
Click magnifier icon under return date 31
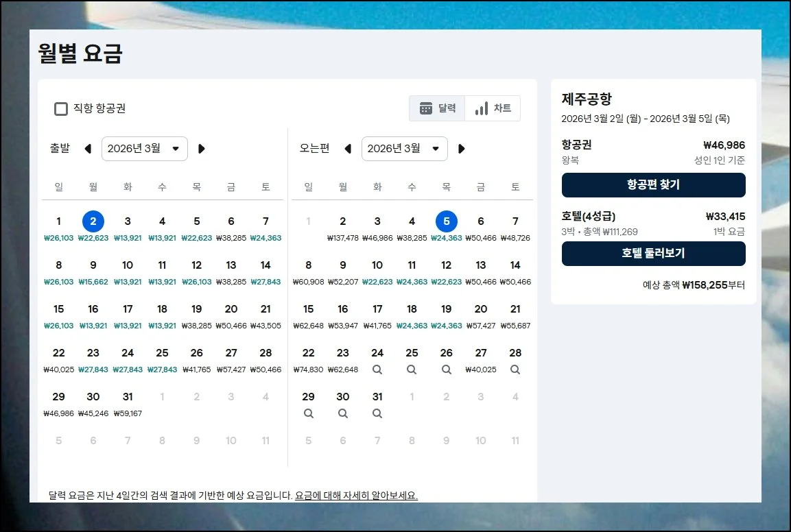(x=377, y=413)
